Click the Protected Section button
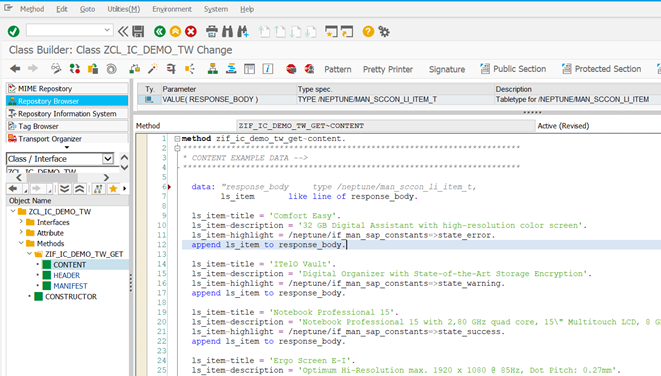This screenshot has width=661, height=376. pyautogui.click(x=602, y=69)
